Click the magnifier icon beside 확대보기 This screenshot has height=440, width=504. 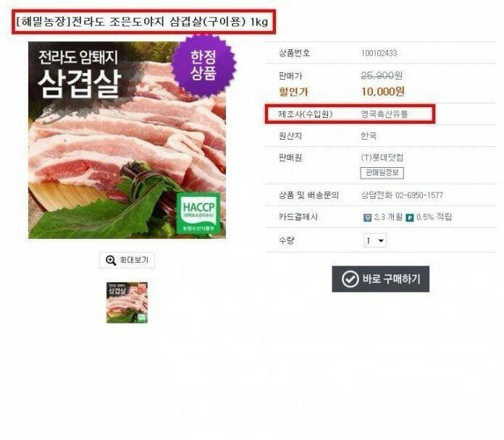pyautogui.click(x=111, y=260)
